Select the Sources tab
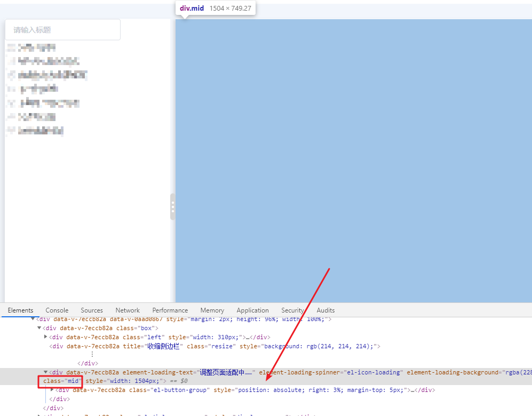The height and width of the screenshot is (416, 532). click(91, 310)
